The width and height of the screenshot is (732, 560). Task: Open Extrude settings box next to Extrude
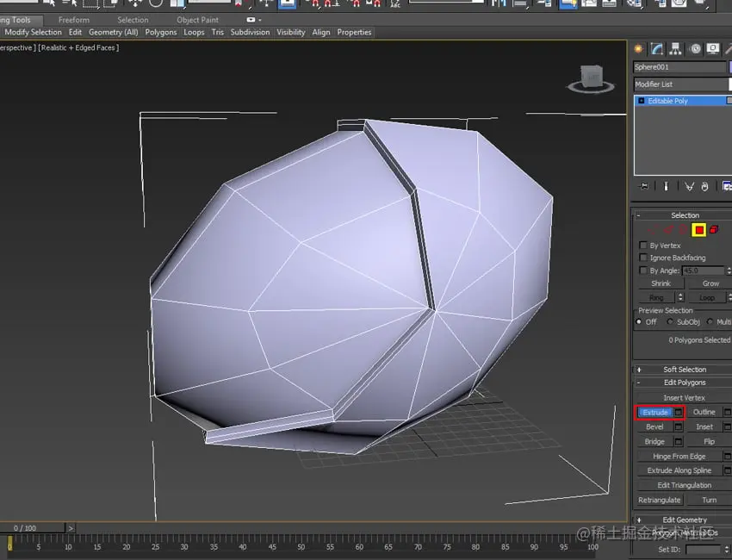pyautogui.click(x=678, y=413)
